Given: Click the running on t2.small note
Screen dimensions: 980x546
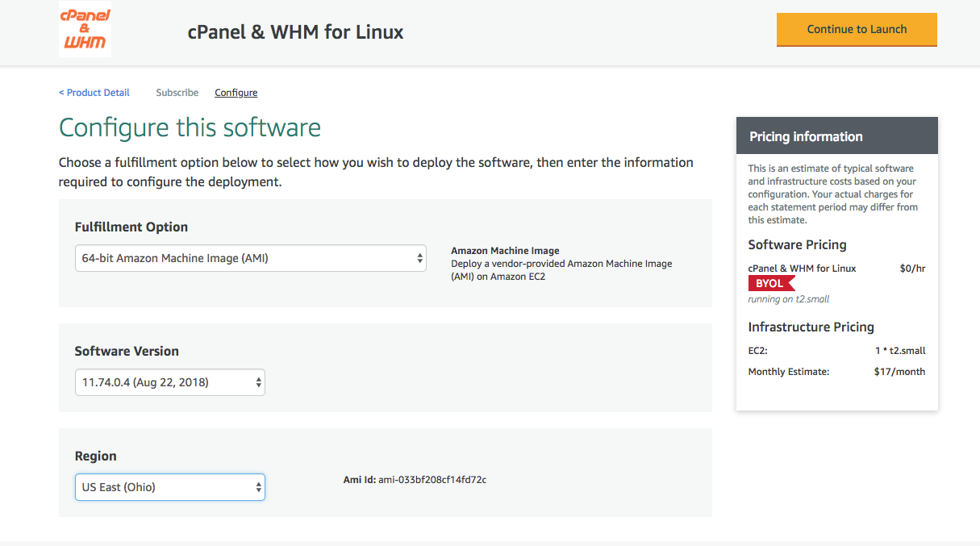Looking at the screenshot, I should point(788,298).
